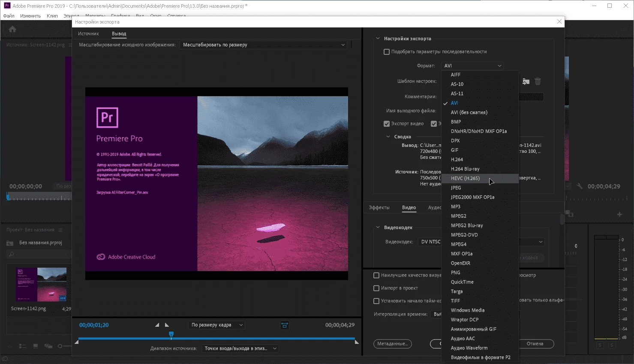The width and height of the screenshot is (634, 364).
Task: Switch to the Источник tab
Action: 88,33
